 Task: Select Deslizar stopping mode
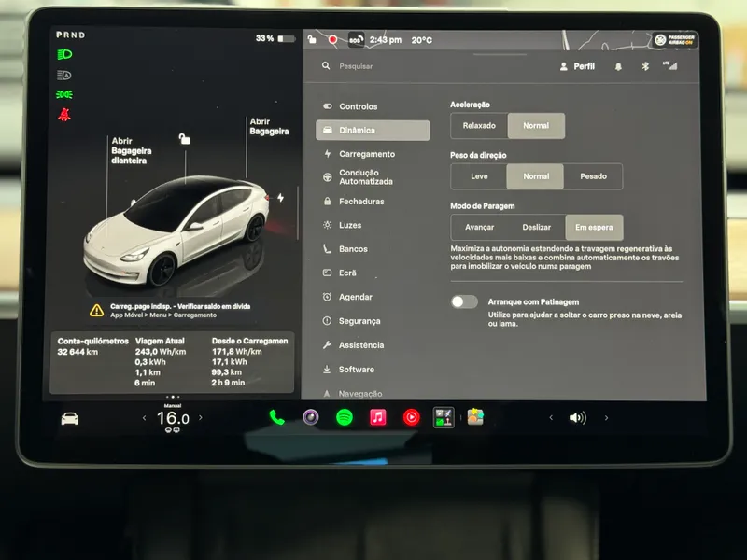tap(536, 228)
